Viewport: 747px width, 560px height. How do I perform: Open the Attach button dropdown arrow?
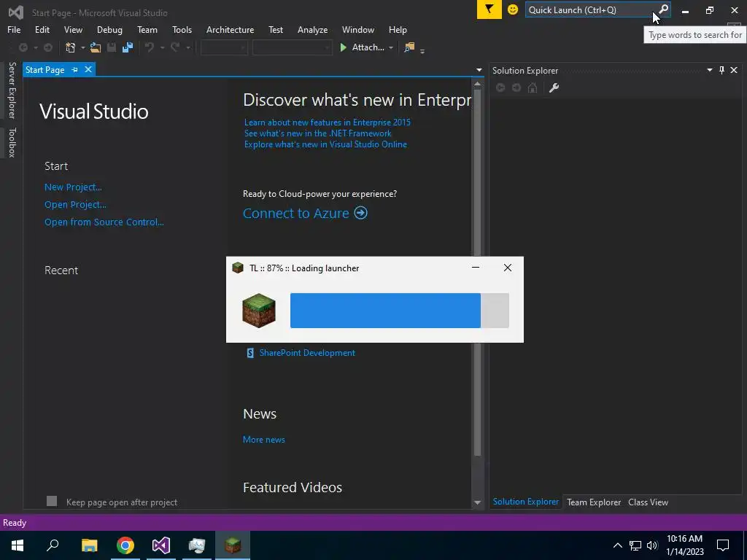tap(391, 47)
